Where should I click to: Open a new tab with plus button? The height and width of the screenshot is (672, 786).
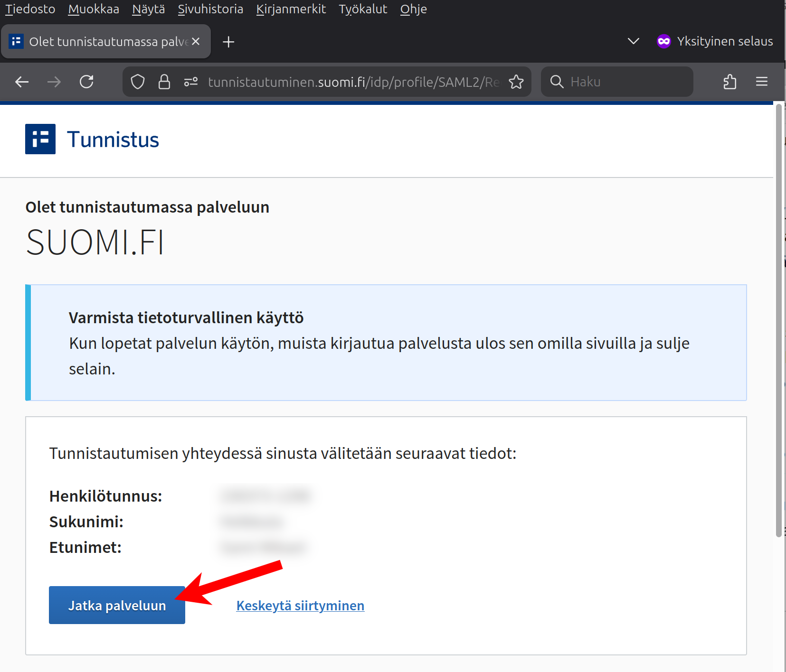click(228, 42)
